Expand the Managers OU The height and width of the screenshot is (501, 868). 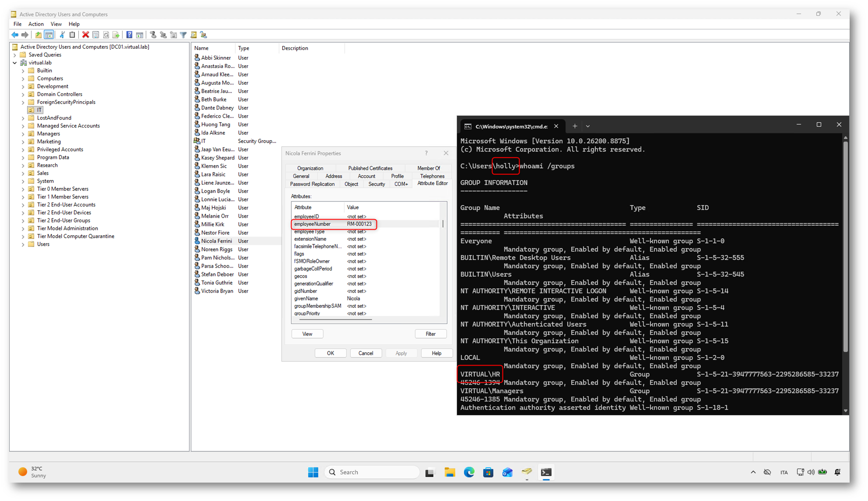pos(23,134)
